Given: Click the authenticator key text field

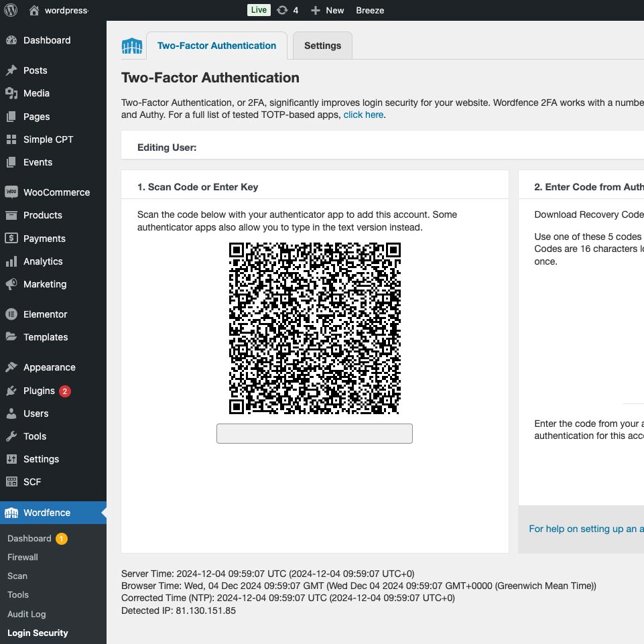Looking at the screenshot, I should click(314, 434).
